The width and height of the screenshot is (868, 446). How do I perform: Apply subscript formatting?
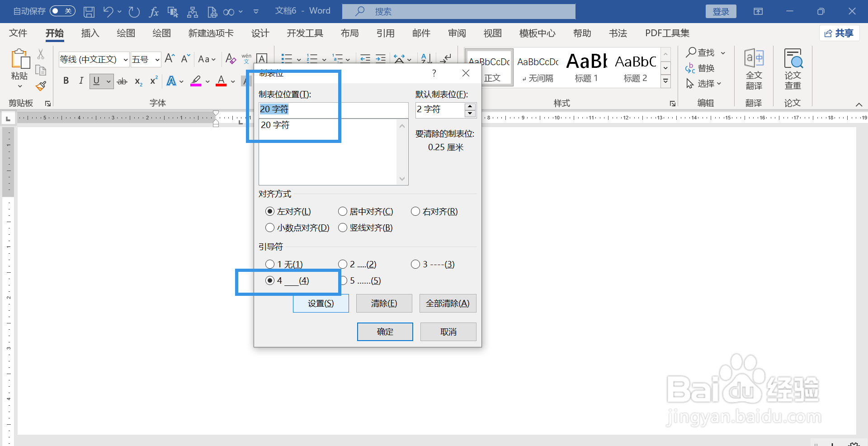pyautogui.click(x=138, y=81)
